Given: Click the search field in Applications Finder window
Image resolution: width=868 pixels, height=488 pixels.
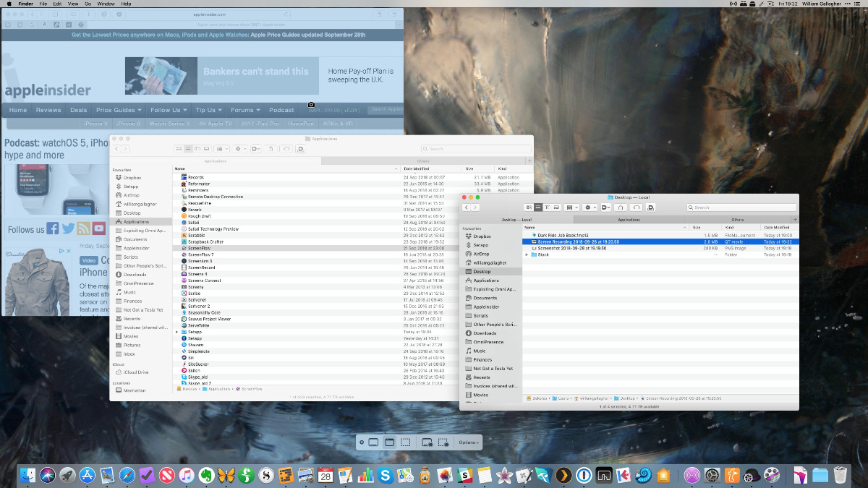Looking at the screenshot, I should click(475, 148).
